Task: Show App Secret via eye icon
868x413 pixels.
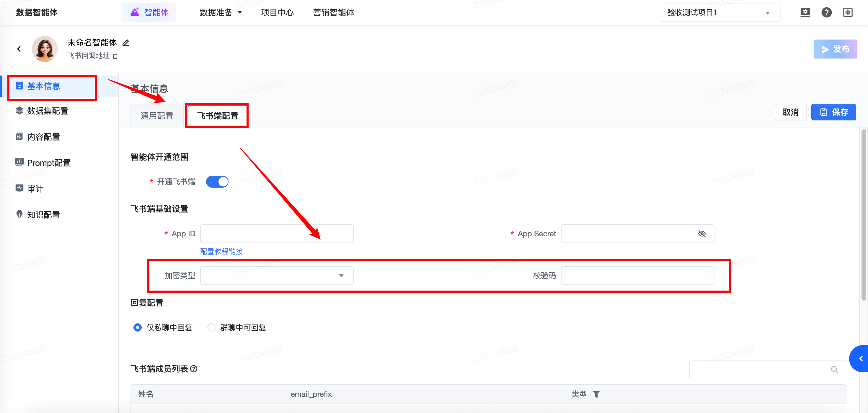Action: 702,234
